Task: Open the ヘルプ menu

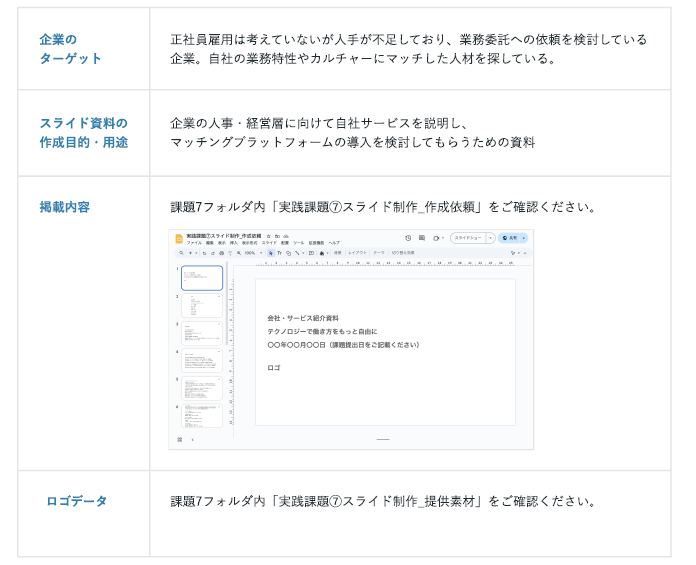Action: 334,243
